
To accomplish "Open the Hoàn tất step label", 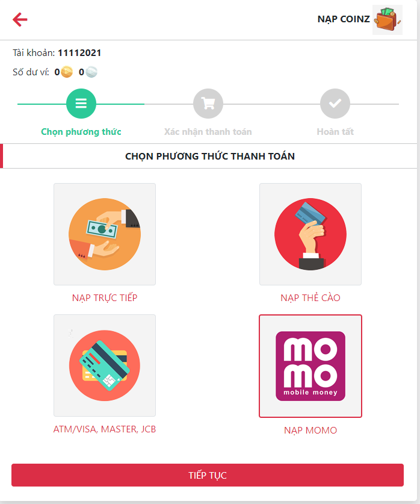I will click(x=335, y=132).
